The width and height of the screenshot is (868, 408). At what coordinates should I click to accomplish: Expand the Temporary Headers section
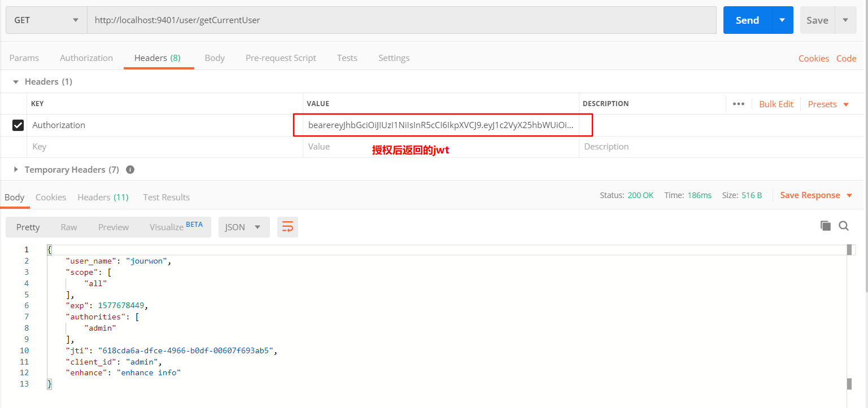pos(15,169)
